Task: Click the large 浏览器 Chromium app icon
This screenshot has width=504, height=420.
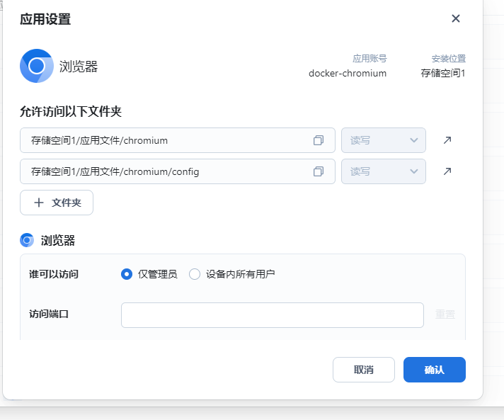Action: tap(37, 66)
